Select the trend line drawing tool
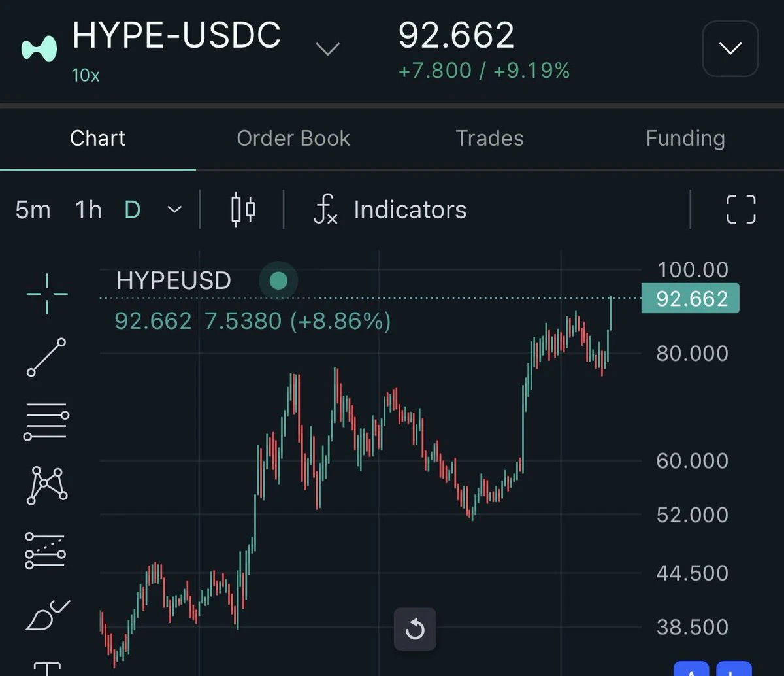 46,357
